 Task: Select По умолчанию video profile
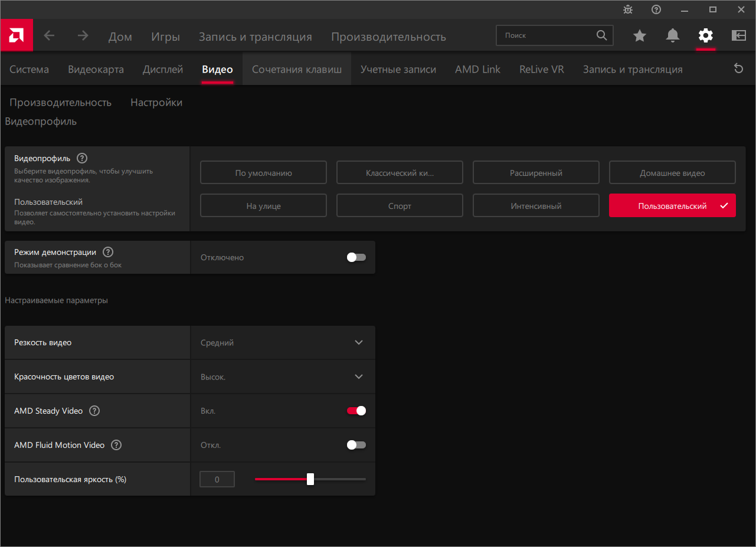point(263,173)
